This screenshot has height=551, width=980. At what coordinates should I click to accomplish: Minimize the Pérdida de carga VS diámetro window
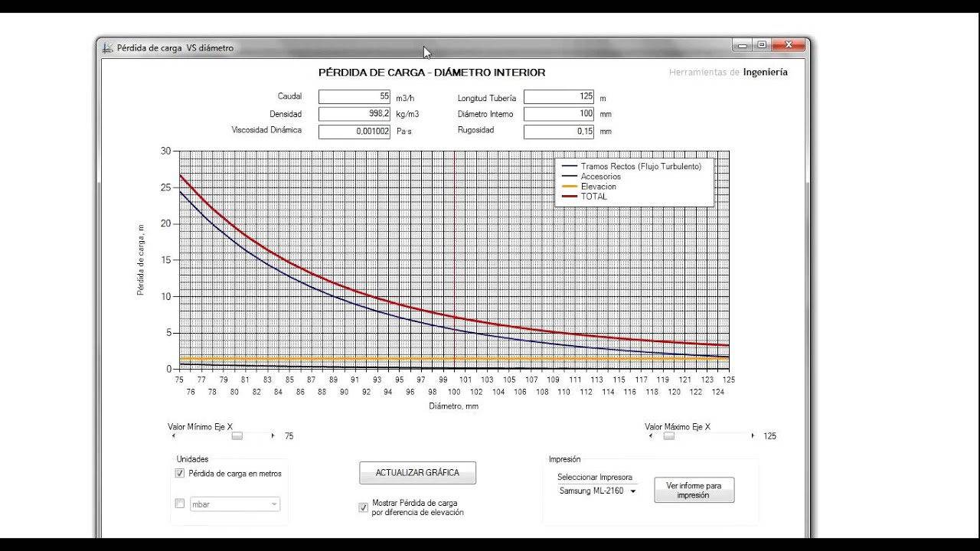tap(743, 45)
